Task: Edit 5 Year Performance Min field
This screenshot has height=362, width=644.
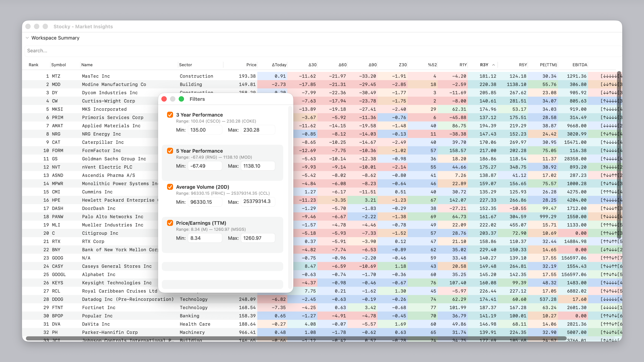Action: click(x=205, y=166)
